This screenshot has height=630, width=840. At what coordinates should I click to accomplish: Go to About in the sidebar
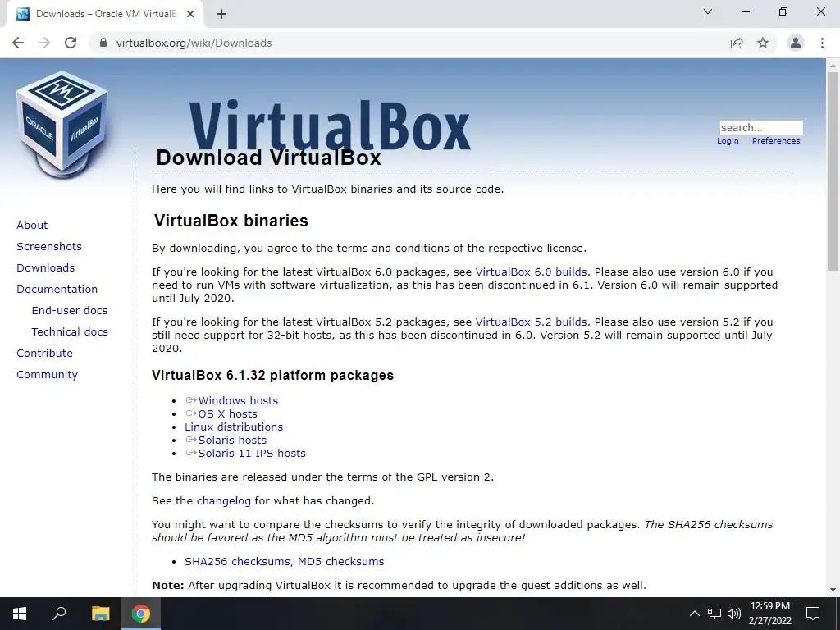tap(32, 225)
